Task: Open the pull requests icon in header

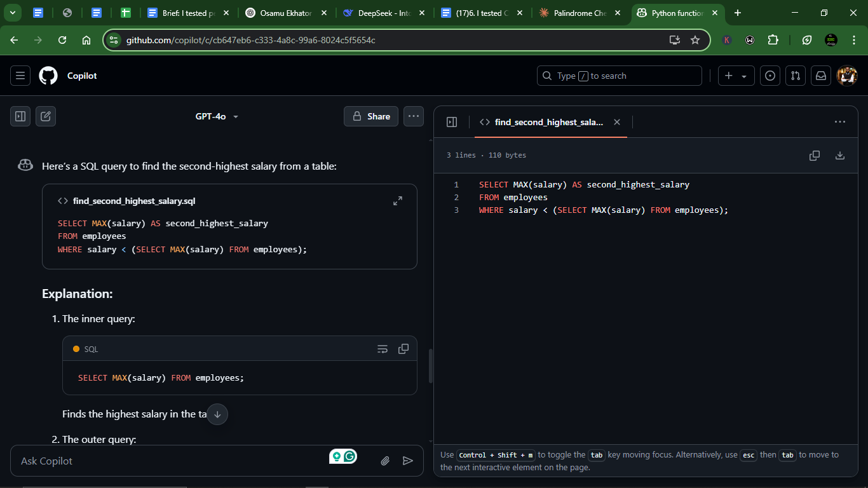Action: [795, 76]
